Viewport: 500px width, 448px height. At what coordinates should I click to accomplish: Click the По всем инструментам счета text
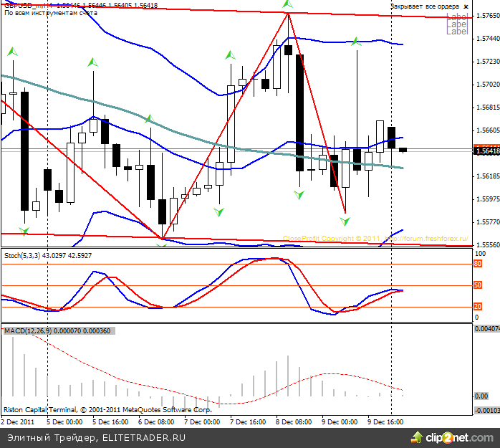pos(50,13)
